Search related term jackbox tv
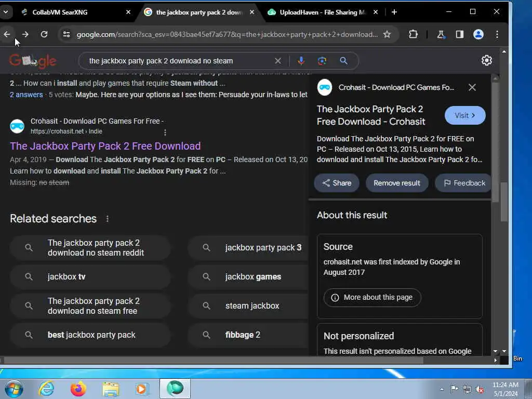Image resolution: width=532 pixels, height=399 pixels. click(x=90, y=277)
